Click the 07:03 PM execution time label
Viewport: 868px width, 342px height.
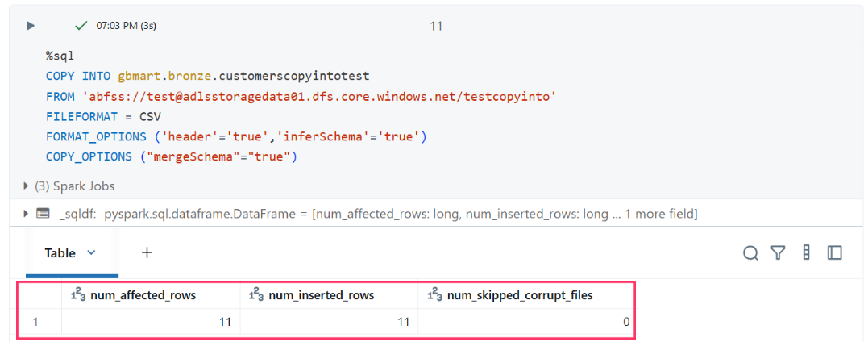pos(127,26)
